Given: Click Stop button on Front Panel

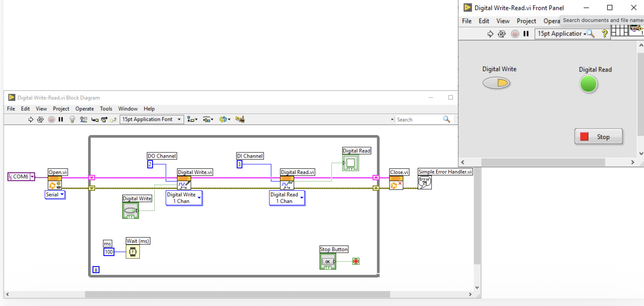Looking at the screenshot, I should click(x=598, y=136).
